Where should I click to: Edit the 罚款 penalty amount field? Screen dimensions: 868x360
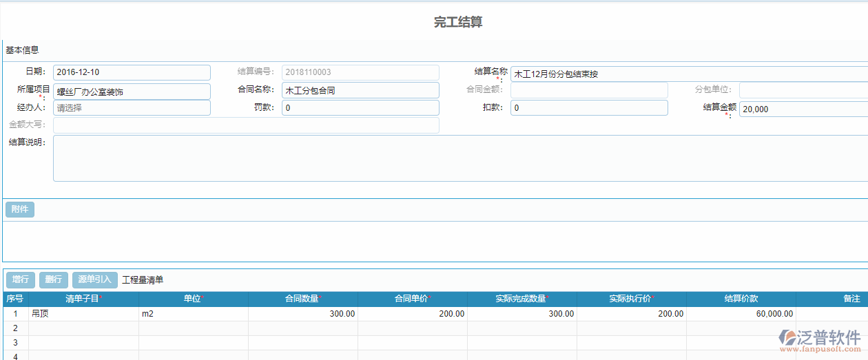(x=360, y=108)
